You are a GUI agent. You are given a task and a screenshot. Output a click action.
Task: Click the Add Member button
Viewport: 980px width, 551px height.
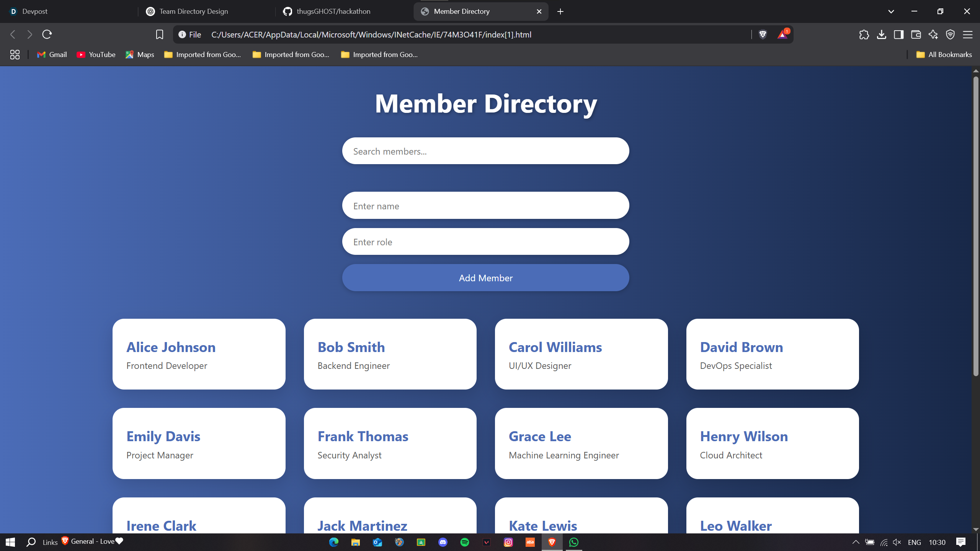tap(485, 278)
